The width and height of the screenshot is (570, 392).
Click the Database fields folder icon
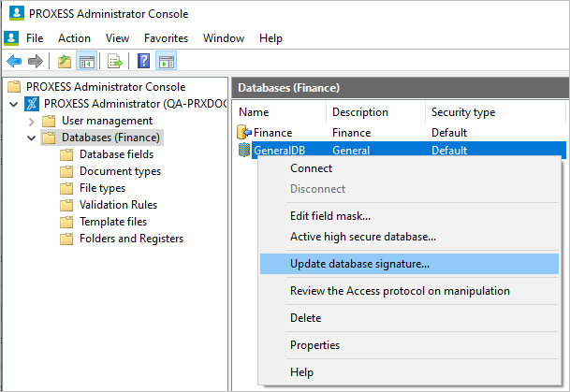(66, 154)
